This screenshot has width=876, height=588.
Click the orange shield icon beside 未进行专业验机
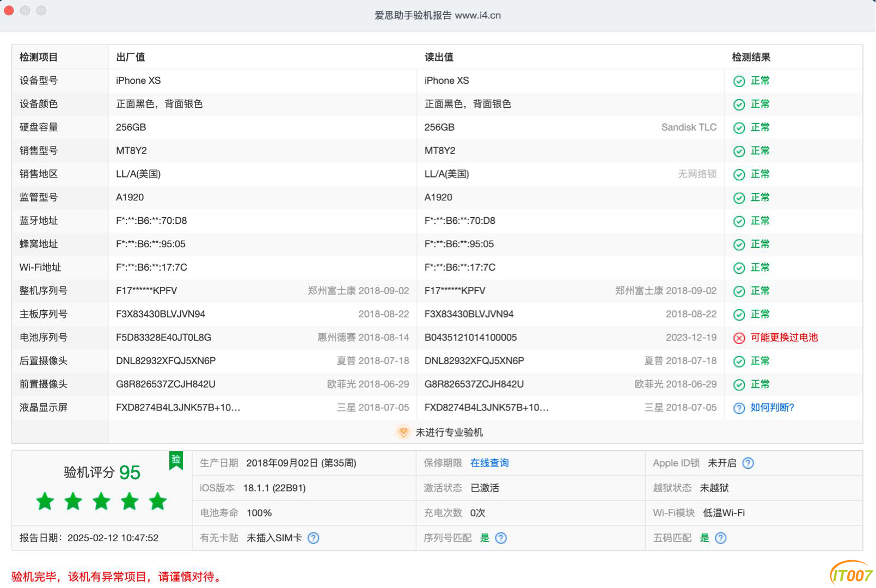(x=403, y=432)
